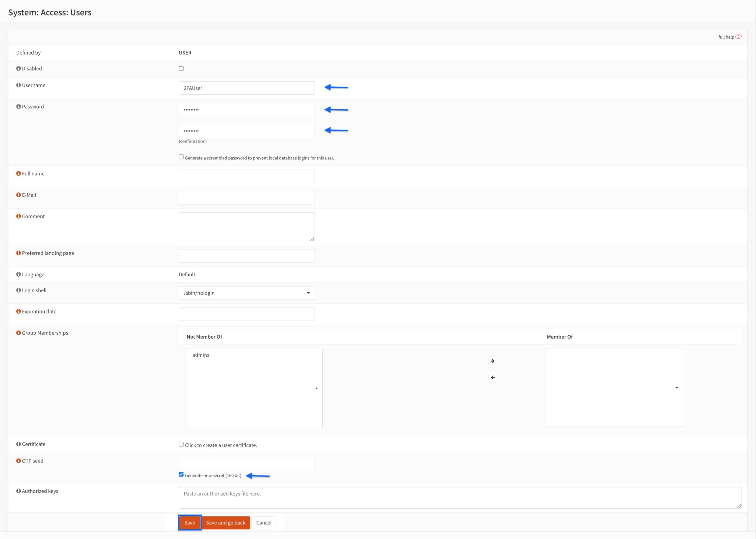Click the password confirmation field

(247, 130)
